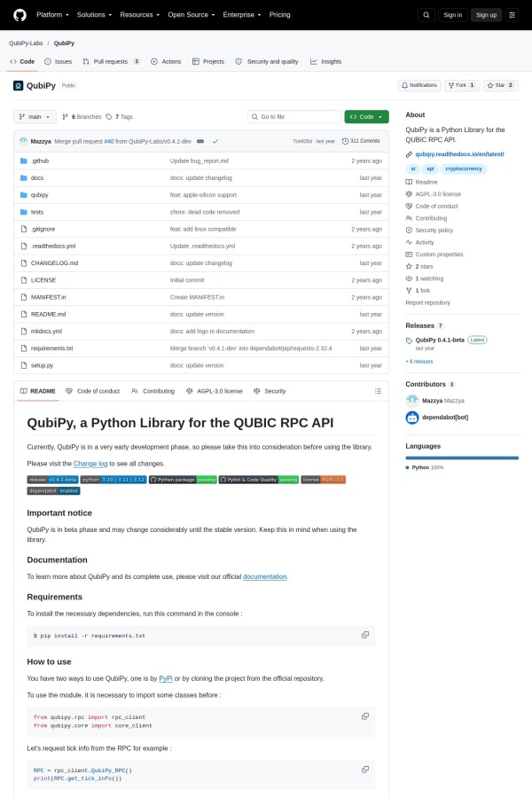Expand the Enterprise menu
532x798 pixels.
click(x=242, y=15)
